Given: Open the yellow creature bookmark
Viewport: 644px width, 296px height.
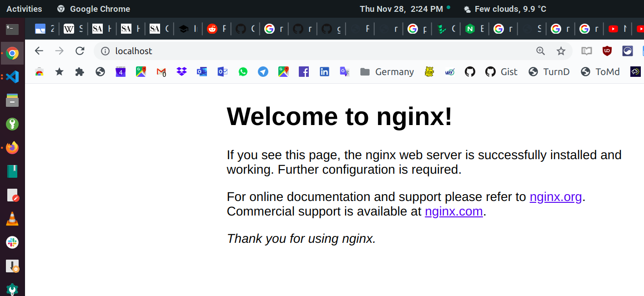Looking at the screenshot, I should tap(429, 72).
